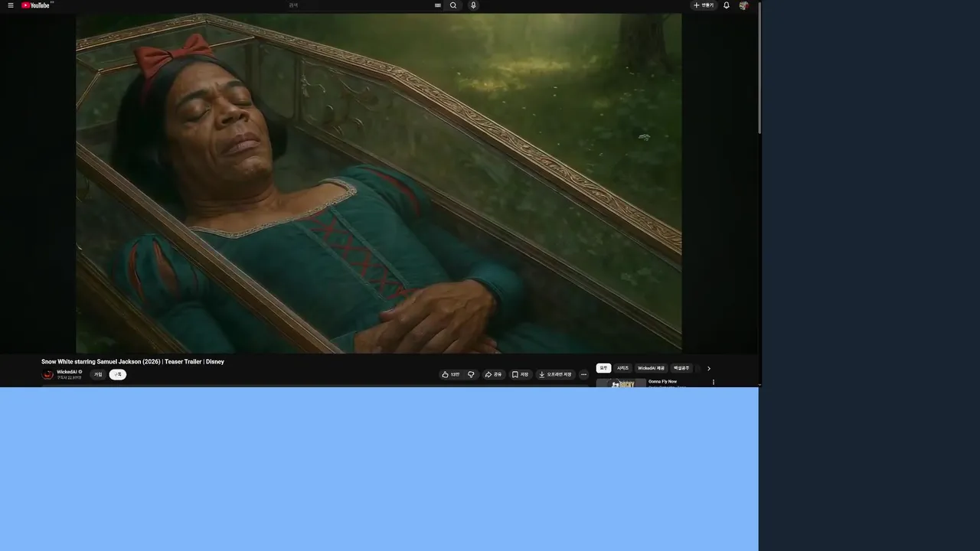
Task: Open the YouTube hamburger guide menu
Action: [11, 5]
